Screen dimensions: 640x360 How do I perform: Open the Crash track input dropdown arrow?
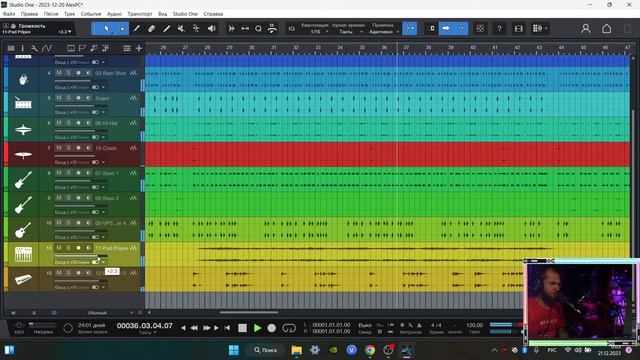pyautogui.click(x=103, y=162)
